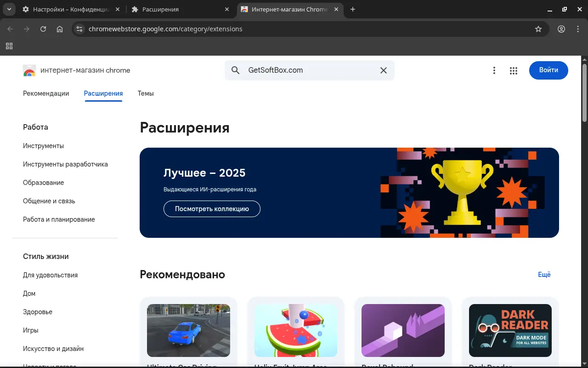
Task: Expand the tab search dropdown arrow
Action: coord(9,9)
